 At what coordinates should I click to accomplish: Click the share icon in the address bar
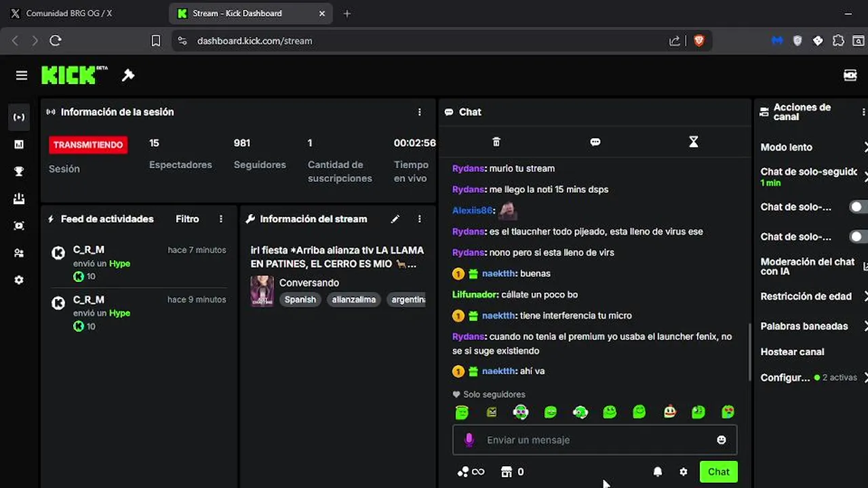click(675, 41)
